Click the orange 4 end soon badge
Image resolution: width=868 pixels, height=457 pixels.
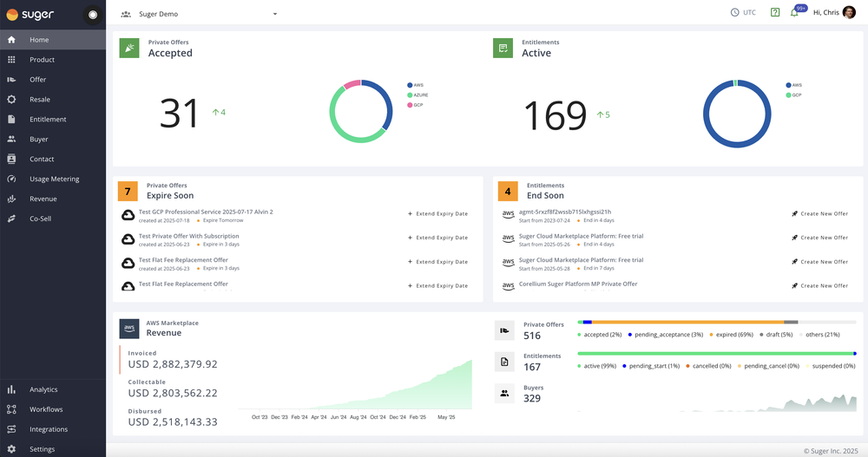coord(508,192)
